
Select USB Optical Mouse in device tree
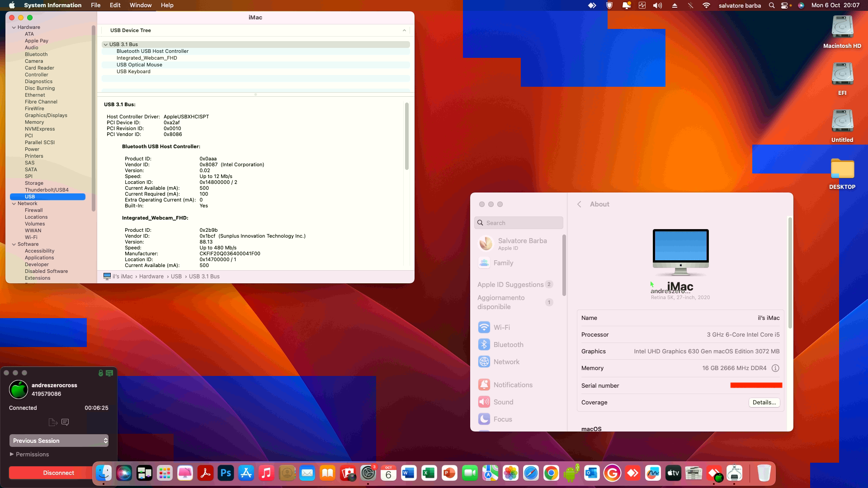pos(256,65)
